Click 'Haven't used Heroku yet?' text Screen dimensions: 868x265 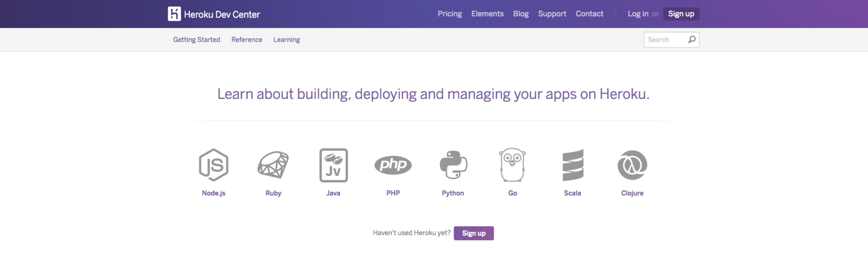click(412, 233)
